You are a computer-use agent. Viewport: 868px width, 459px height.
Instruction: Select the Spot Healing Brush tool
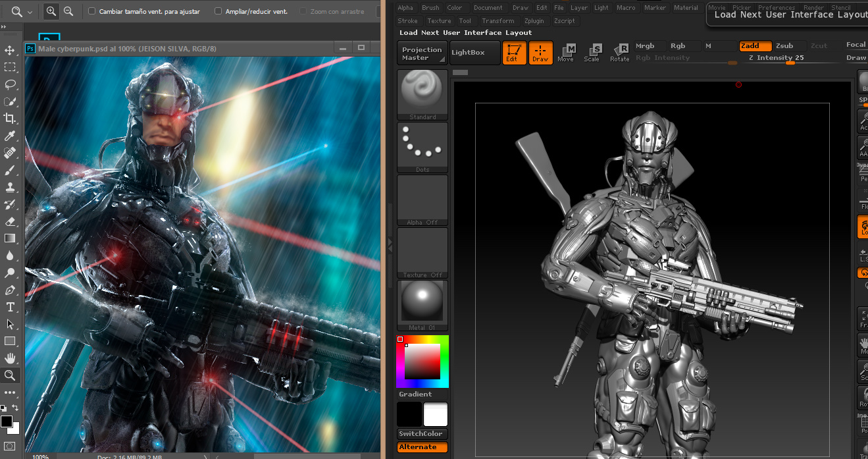point(10,153)
